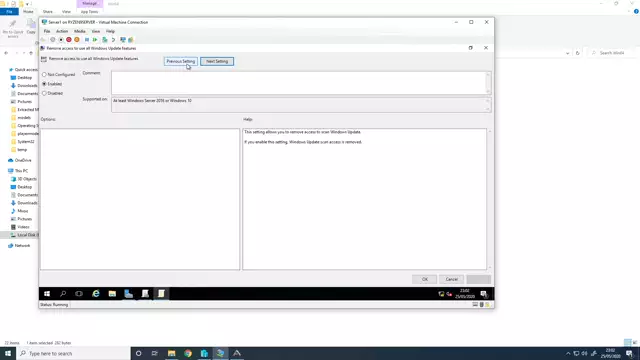Screen dimensions: 640x360
Task: Click the red Shut Down VM toolbar icon
Action: tap(69, 40)
